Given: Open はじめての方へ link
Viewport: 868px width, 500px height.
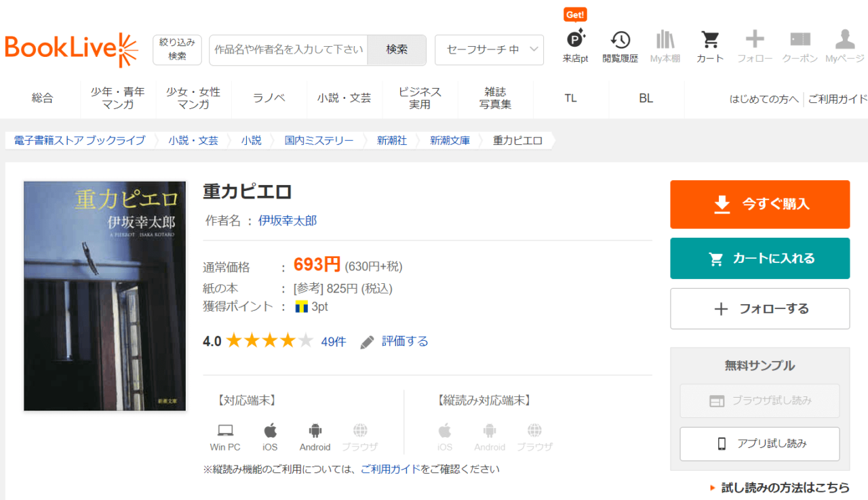Looking at the screenshot, I should coord(764,99).
